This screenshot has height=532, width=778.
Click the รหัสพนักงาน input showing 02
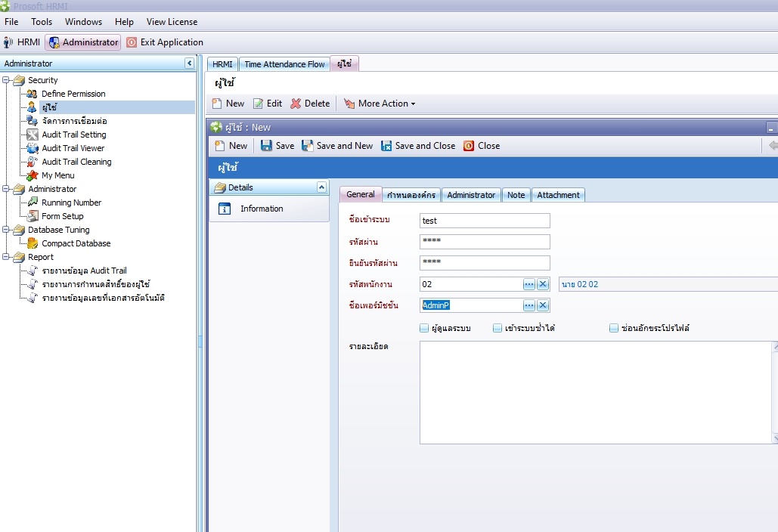coord(471,284)
